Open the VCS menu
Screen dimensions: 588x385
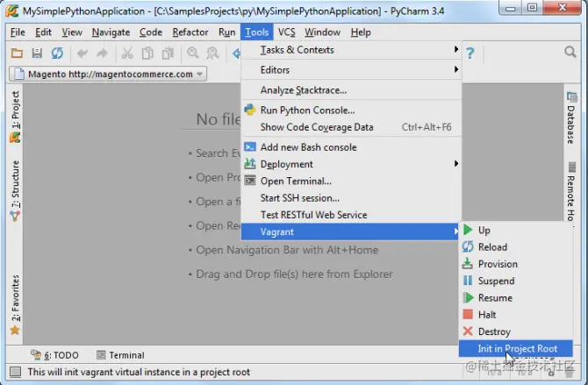pyautogui.click(x=286, y=32)
